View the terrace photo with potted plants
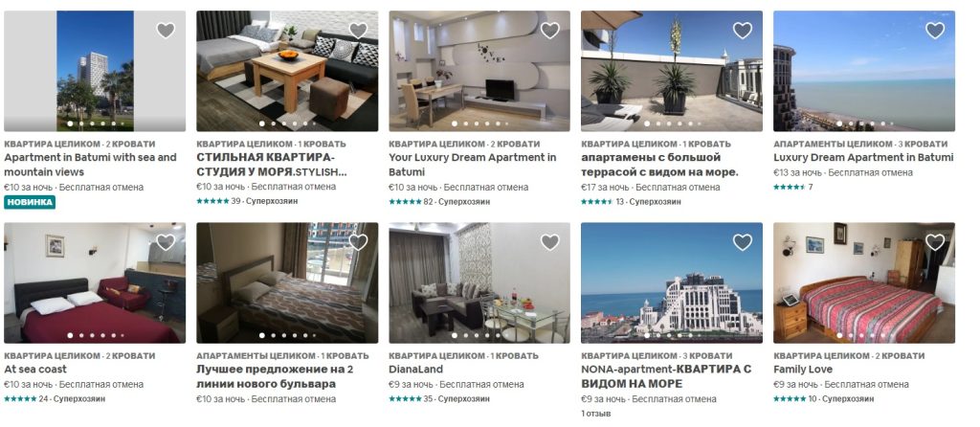 [671, 71]
